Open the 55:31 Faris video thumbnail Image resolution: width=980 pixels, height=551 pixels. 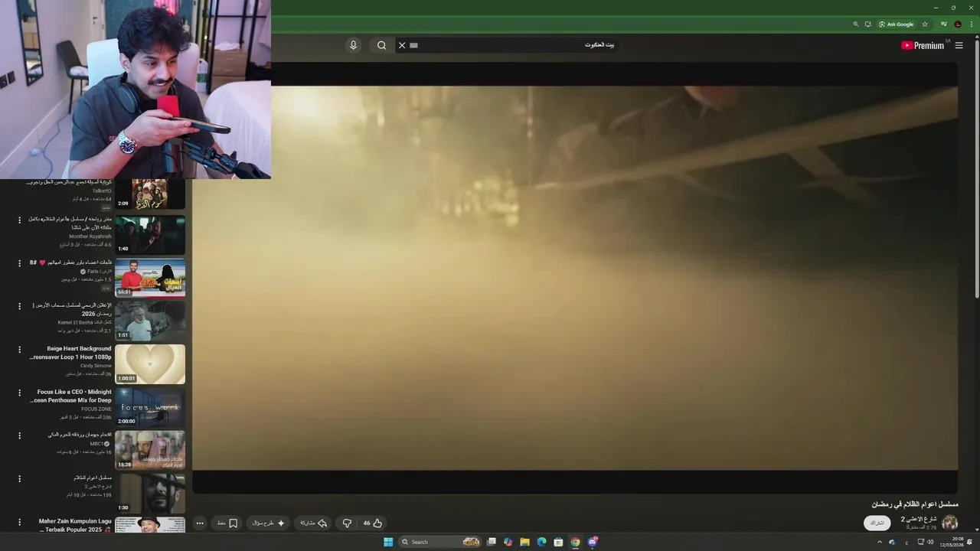(150, 278)
